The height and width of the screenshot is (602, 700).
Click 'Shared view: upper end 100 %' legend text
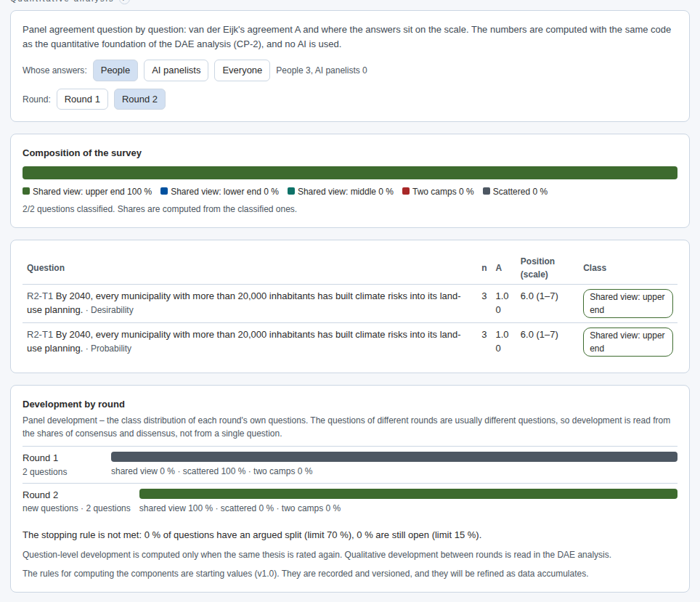pyautogui.click(x=92, y=191)
